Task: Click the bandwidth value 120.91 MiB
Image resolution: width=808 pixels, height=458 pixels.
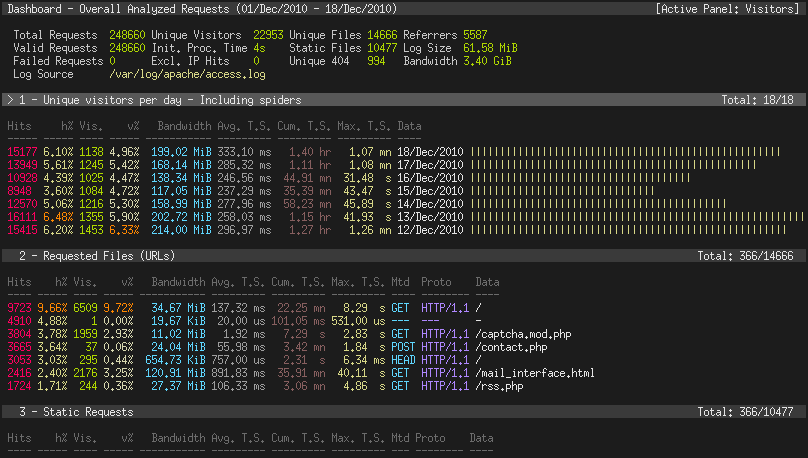Action: [175, 373]
